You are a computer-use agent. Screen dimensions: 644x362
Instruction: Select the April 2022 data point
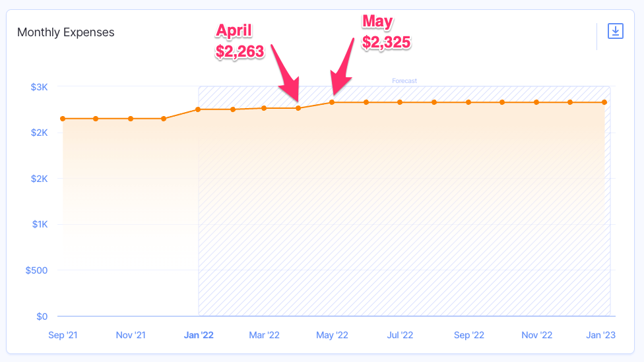point(298,108)
